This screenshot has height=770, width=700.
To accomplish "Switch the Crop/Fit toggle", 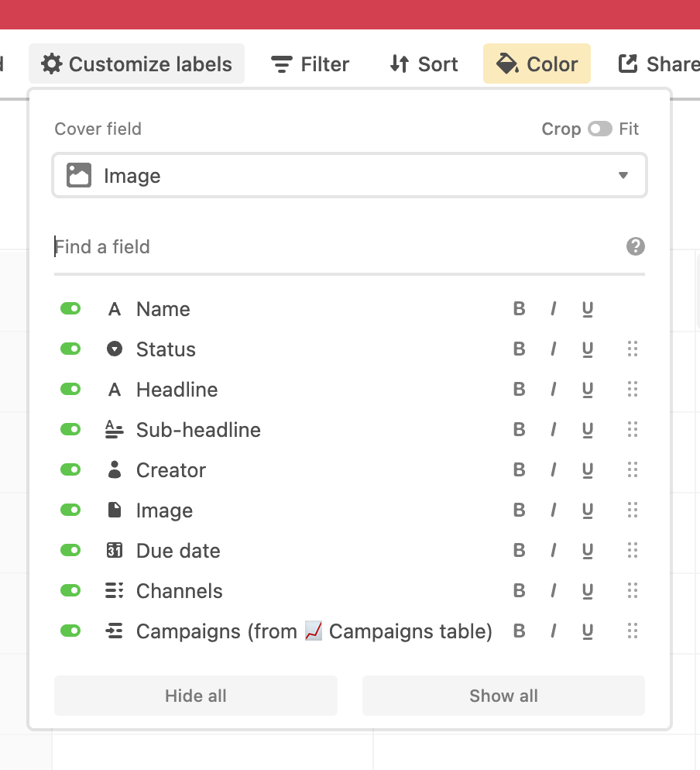I will click(x=599, y=129).
